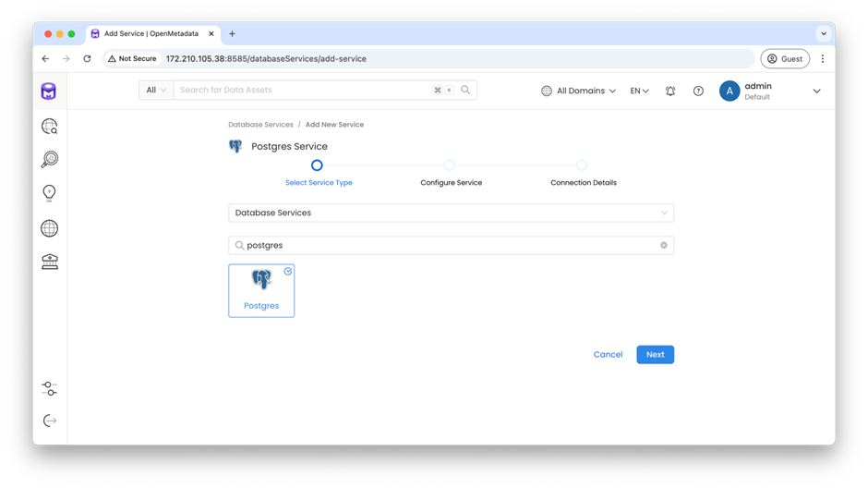Open the Settings sliders sidebar icon
Viewport: 868px width, 488px height.
point(49,389)
